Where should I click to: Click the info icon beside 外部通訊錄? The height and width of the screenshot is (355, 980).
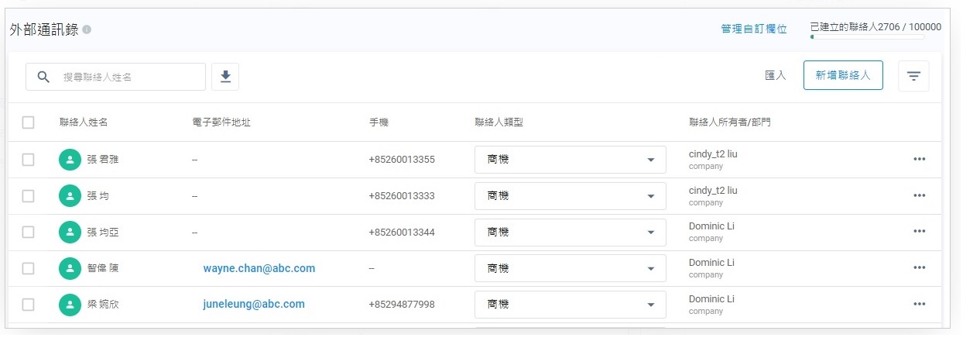pyautogui.click(x=87, y=29)
